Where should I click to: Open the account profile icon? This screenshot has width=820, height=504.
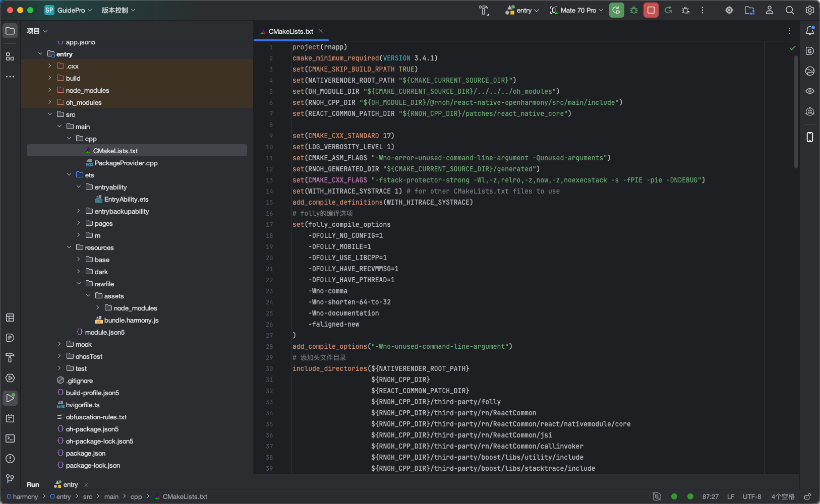(x=770, y=10)
